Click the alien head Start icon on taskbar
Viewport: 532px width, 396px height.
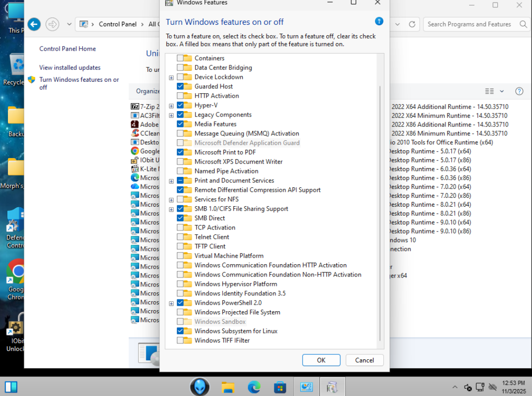point(201,387)
